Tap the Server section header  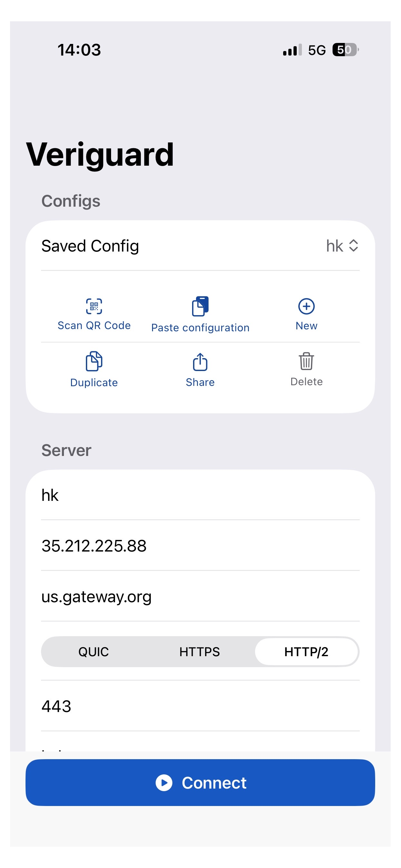point(66,450)
